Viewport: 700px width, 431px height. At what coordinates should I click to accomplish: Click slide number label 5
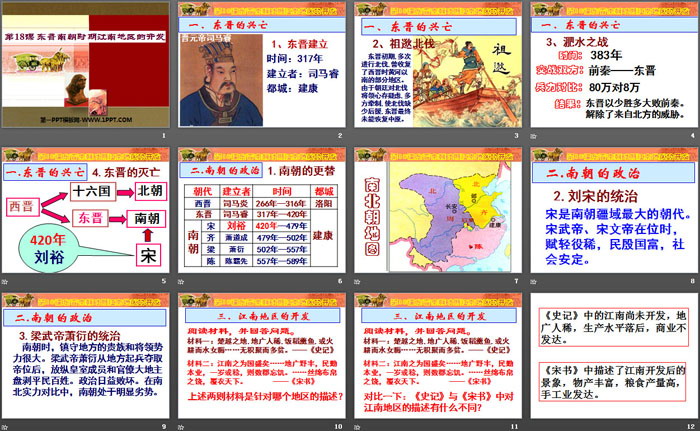(164, 281)
